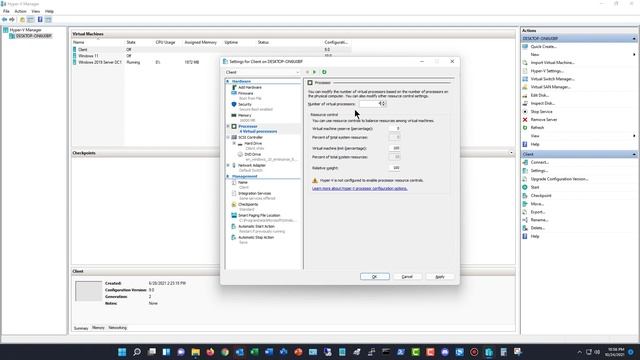
Task: Collapse the Hardware section in settings tree
Action: point(228,82)
